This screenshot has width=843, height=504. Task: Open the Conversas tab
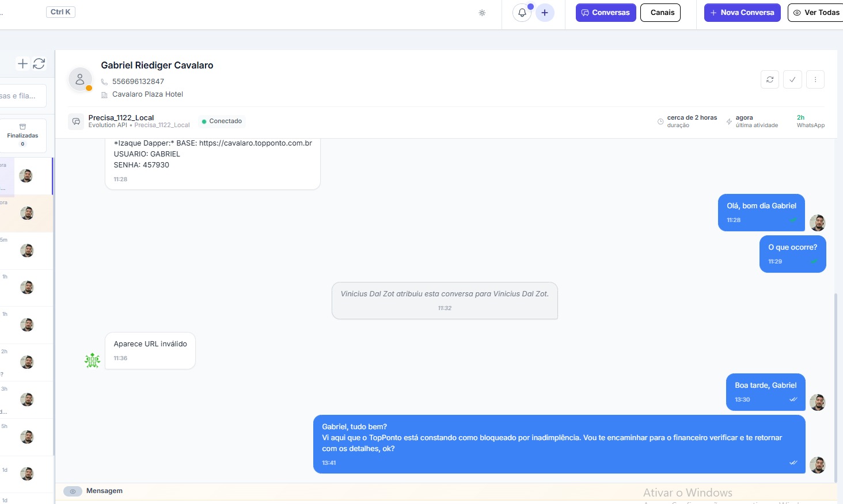606,13
